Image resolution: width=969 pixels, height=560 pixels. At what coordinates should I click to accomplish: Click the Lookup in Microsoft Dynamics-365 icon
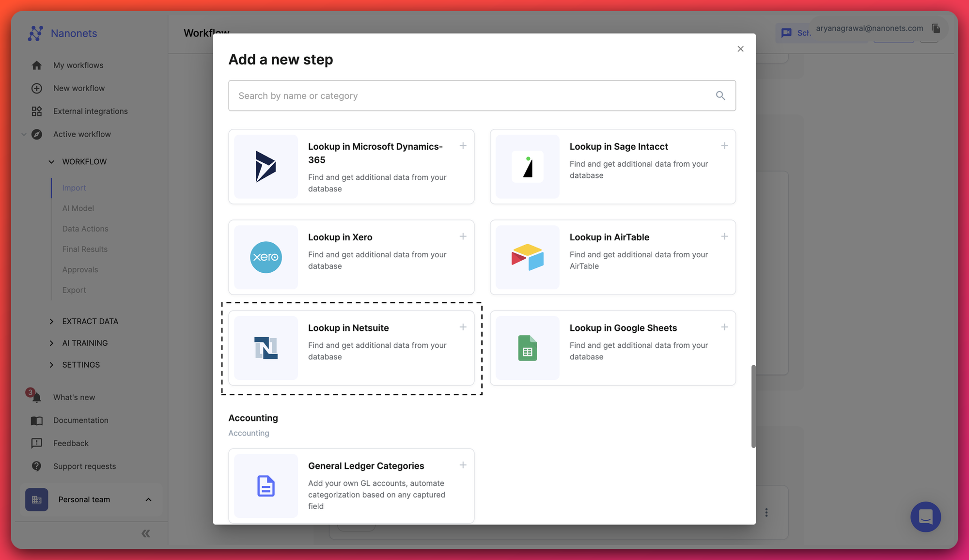coord(266,166)
